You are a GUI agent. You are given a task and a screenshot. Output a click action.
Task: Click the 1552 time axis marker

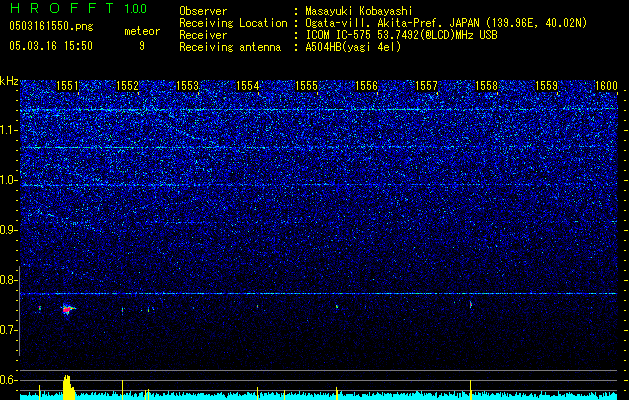[x=127, y=86]
